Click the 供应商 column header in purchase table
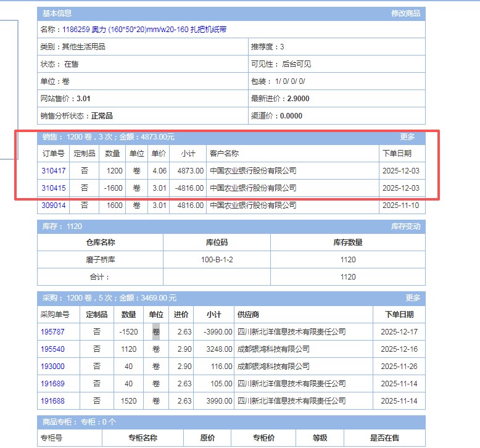This screenshot has height=448, width=480. 248,315
